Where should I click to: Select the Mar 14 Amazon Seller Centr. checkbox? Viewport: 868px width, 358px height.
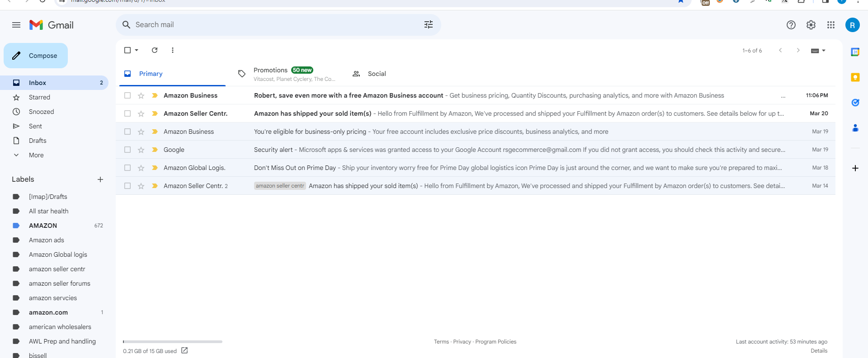(127, 186)
